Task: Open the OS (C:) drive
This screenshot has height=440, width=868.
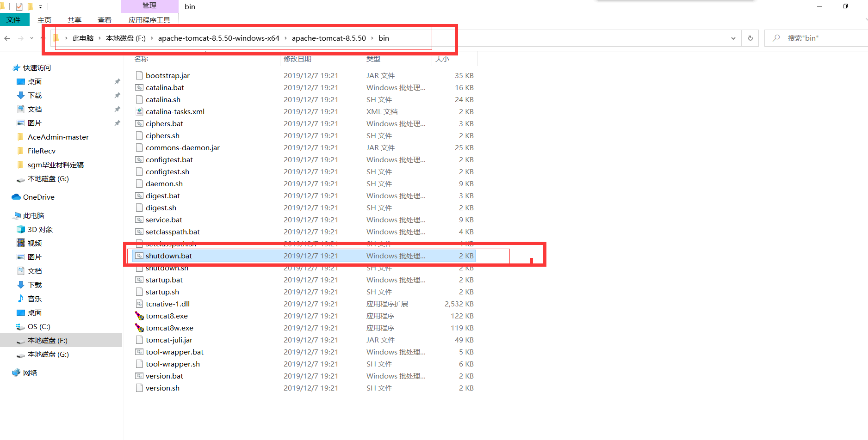Action: click(x=39, y=326)
